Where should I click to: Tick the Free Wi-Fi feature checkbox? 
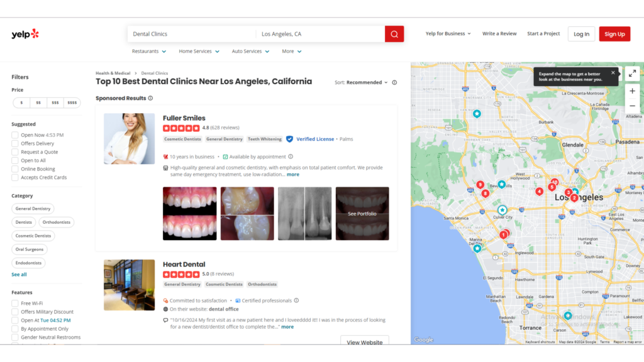click(15, 304)
